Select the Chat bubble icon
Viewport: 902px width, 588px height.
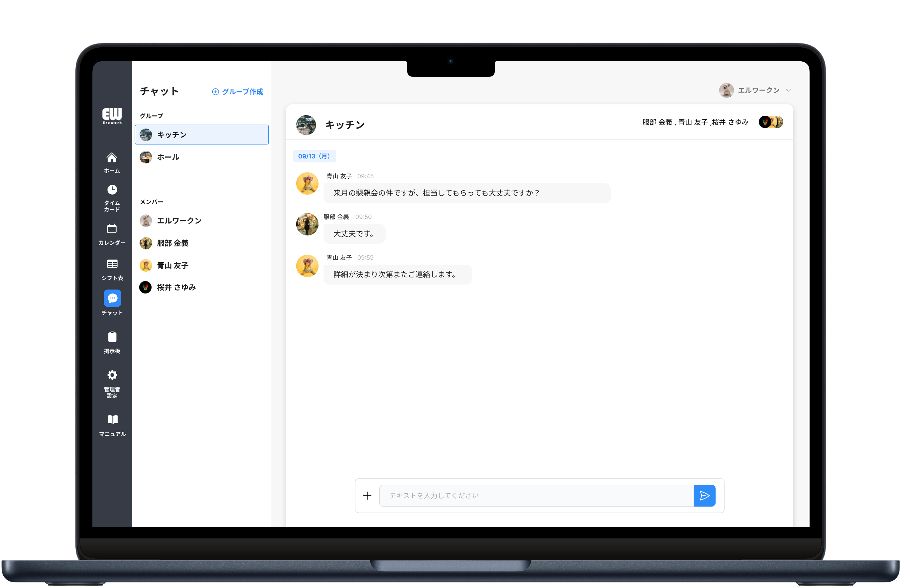(x=112, y=298)
